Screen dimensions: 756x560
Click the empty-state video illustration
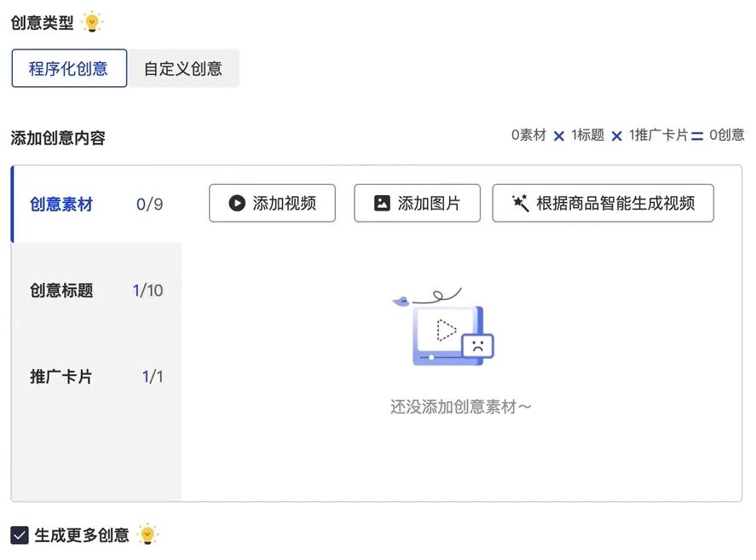443,326
